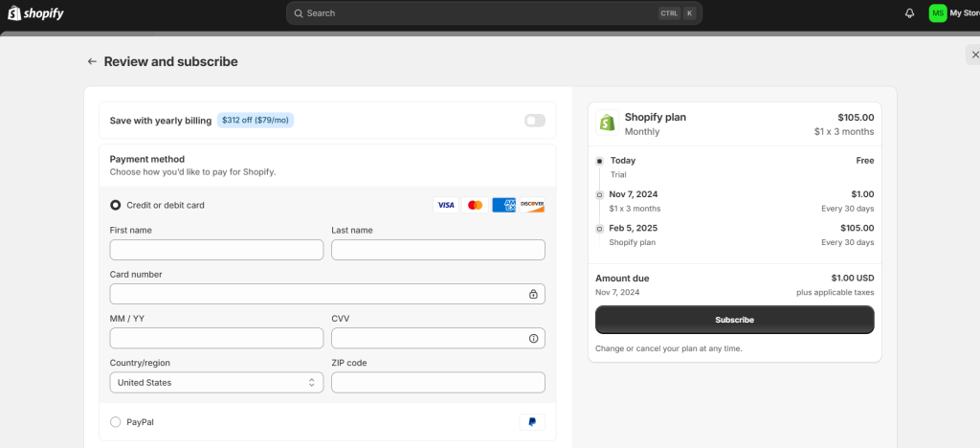Screen dimensions: 980x448
Task: Click the "Amount due" text
Action: click(x=622, y=279)
